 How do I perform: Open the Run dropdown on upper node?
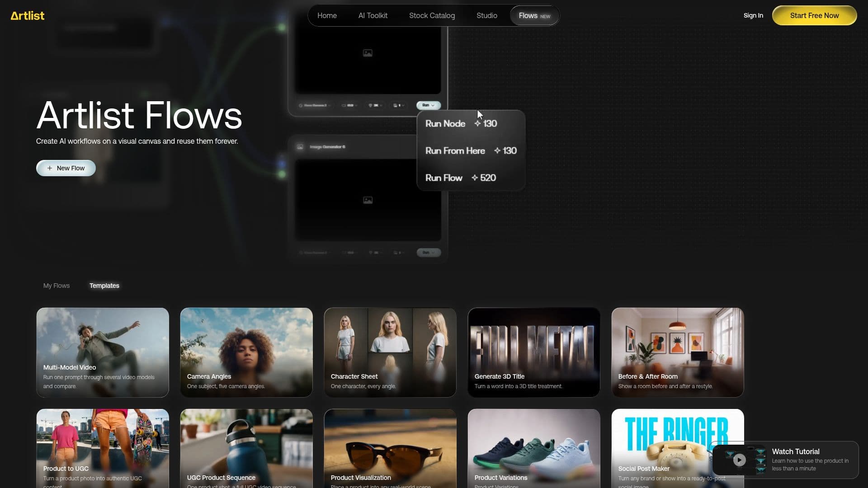pyautogui.click(x=428, y=105)
